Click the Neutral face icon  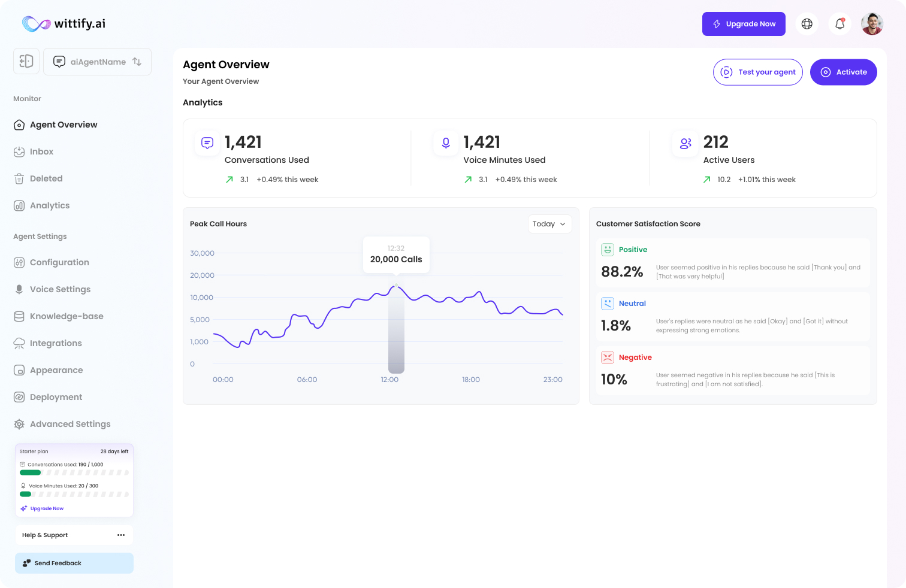click(x=608, y=304)
